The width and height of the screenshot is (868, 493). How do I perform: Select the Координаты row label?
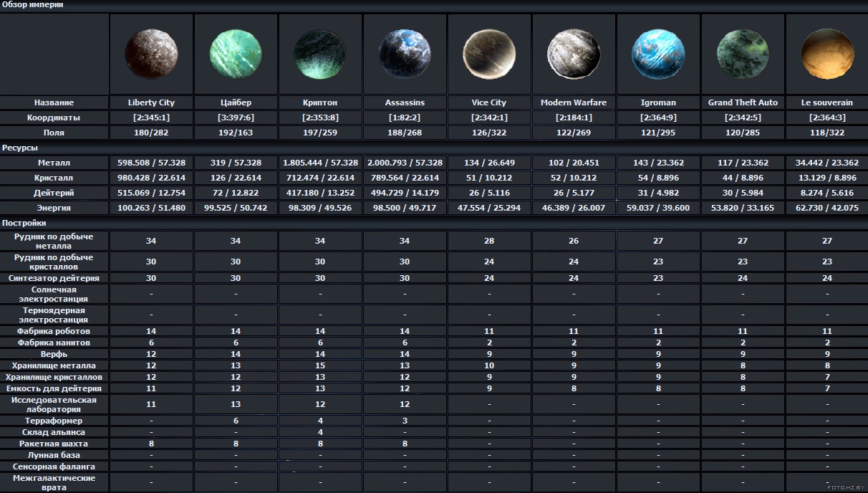54,118
